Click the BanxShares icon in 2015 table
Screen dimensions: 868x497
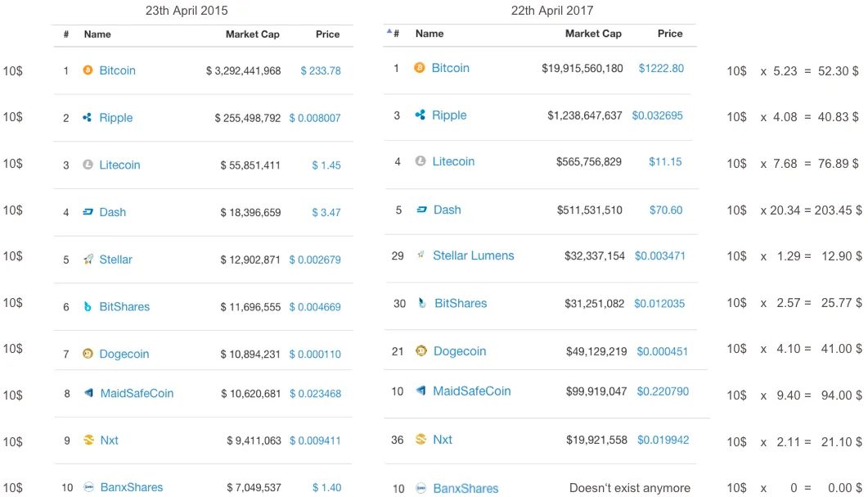tap(88, 487)
